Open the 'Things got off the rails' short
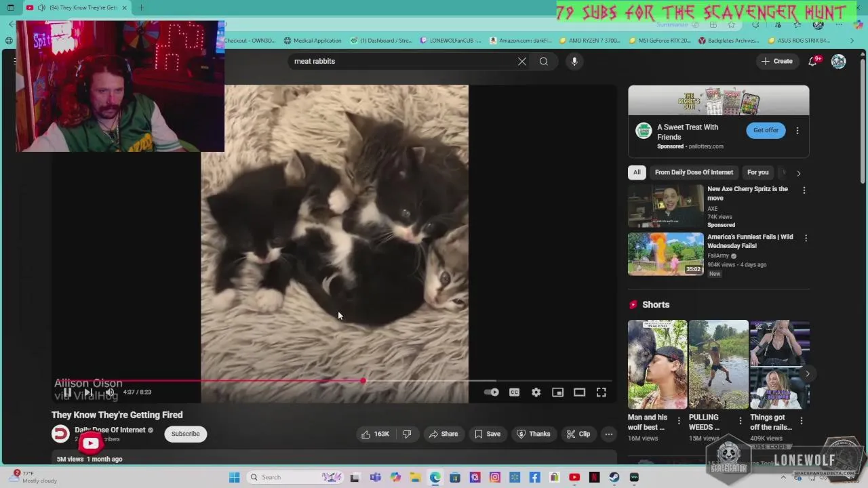868x488 pixels. click(779, 365)
